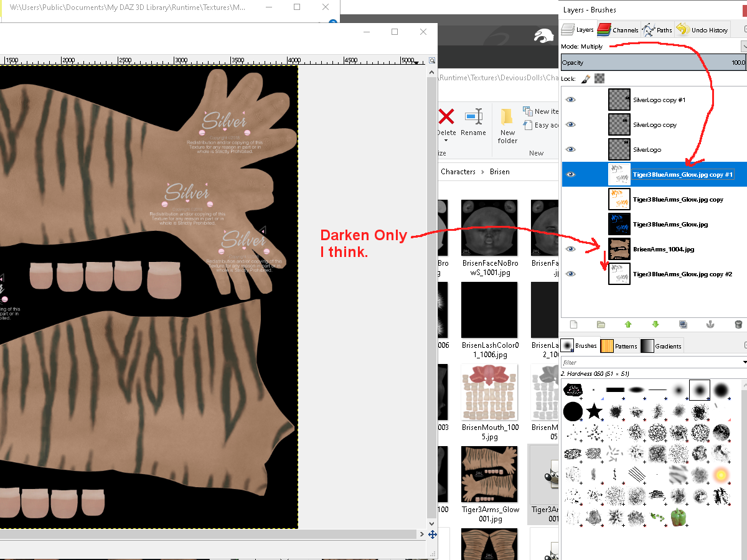Viewport: 747px width, 560px height.
Task: Raise the layer with the green up arrow
Action: 628,324
